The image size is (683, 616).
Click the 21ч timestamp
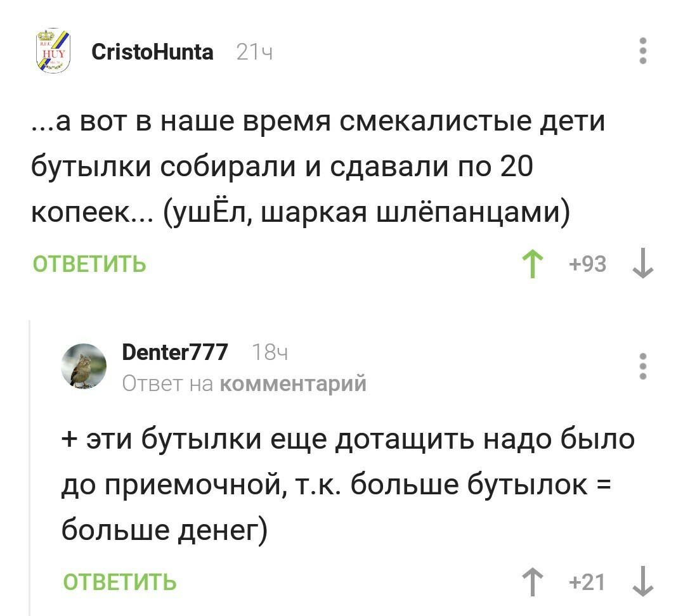coord(254,53)
